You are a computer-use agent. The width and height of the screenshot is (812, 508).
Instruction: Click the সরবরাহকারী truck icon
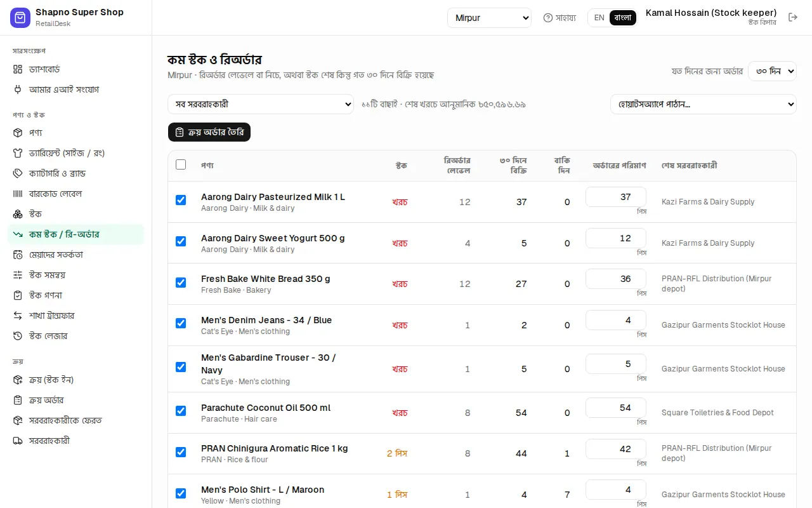tap(18, 441)
